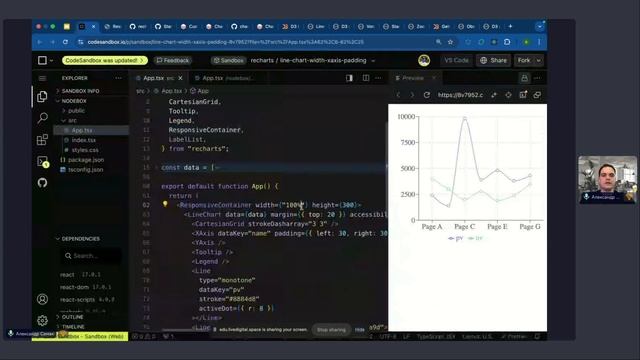Viewport: 640px width, 360px height.
Task: Click the App breadcrumb in editor path
Action: [200, 91]
